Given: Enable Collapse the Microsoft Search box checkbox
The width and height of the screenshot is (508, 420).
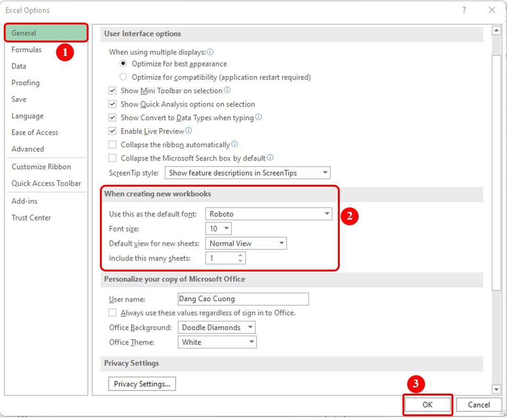Looking at the screenshot, I should [x=113, y=158].
